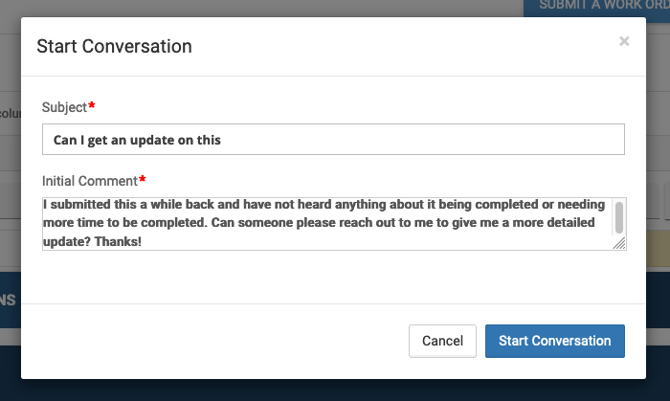Image resolution: width=670 pixels, height=401 pixels.
Task: Close the Start Conversation dialog with X
Action: click(x=624, y=41)
